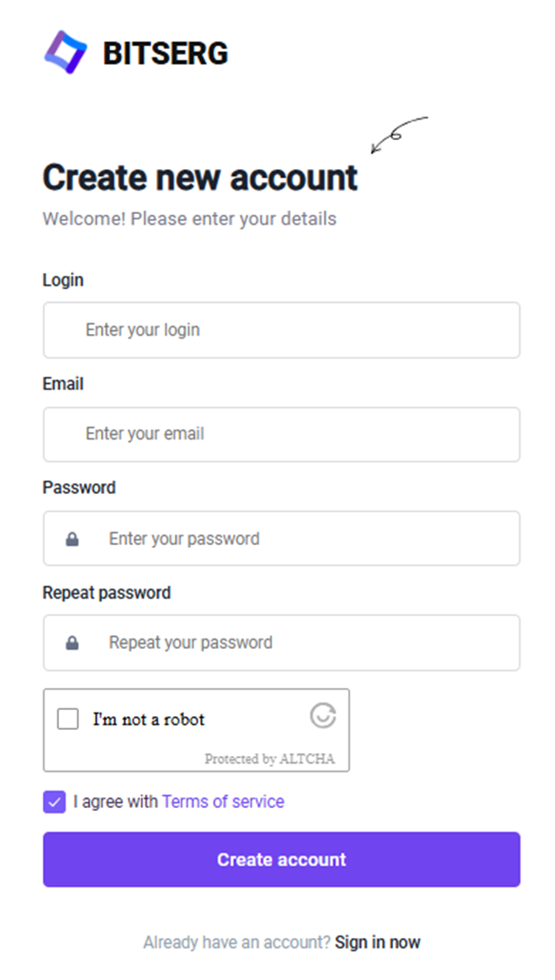Viewport: 555px width, 980px height.
Task: Click the Login field label
Action: pos(63,280)
